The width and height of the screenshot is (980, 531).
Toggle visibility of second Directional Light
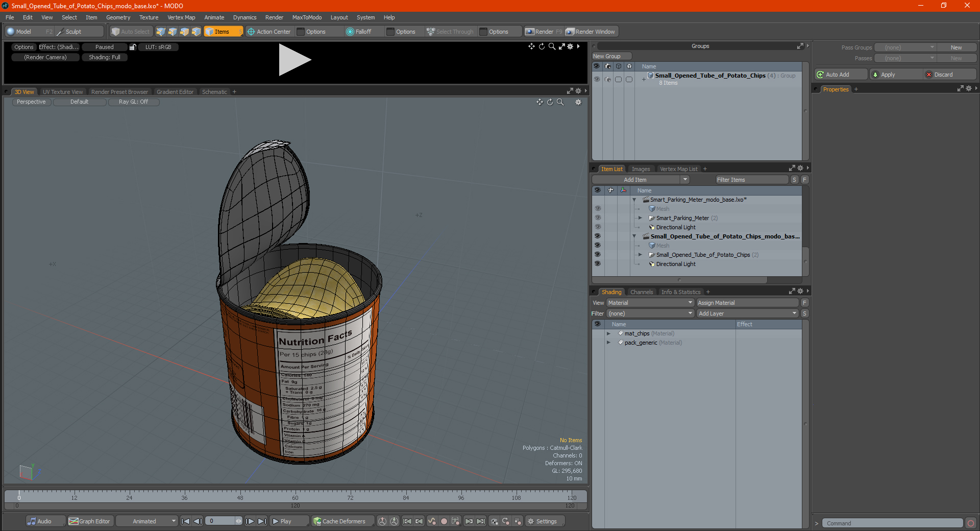(x=597, y=264)
